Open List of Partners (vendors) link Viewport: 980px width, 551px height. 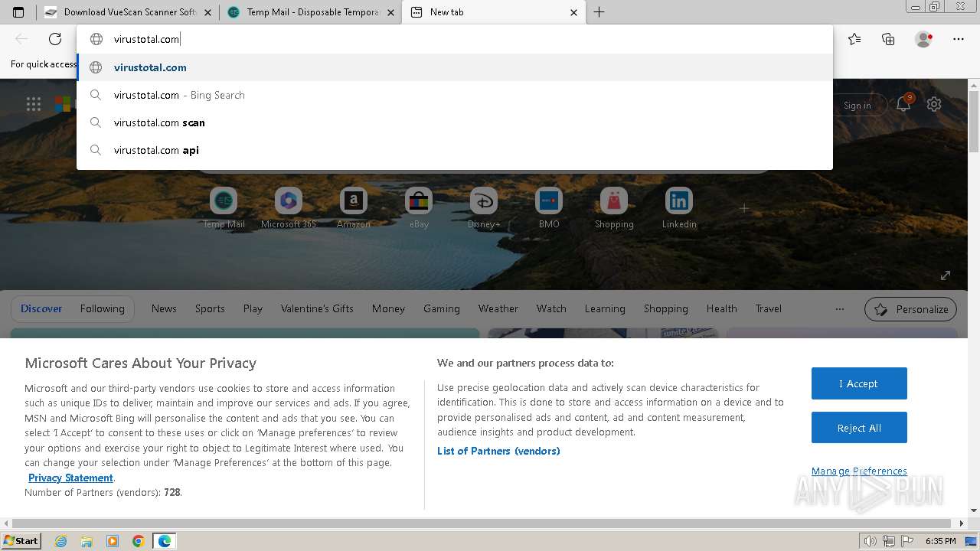(498, 451)
